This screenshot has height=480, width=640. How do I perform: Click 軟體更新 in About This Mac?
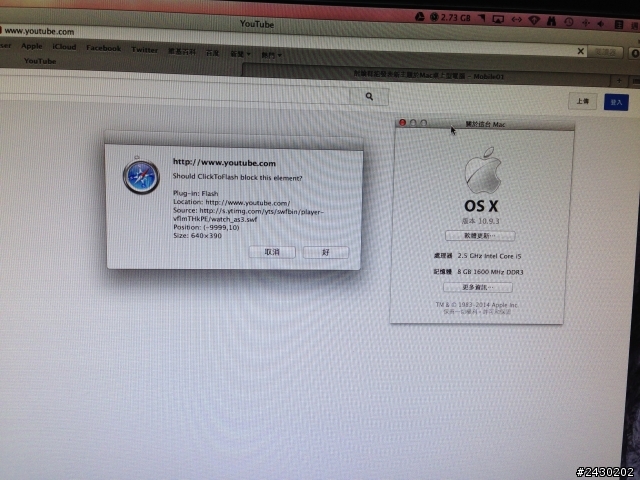point(480,236)
